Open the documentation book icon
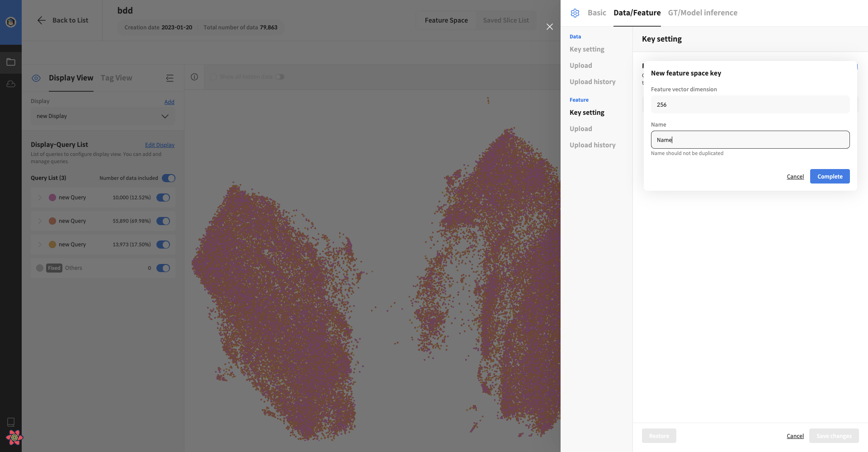Viewport: 868px width, 452px height. 11,422
